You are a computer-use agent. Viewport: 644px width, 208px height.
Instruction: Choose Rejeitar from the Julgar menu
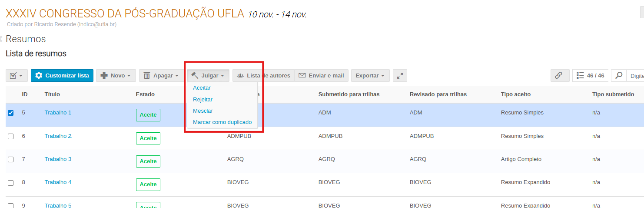[202, 100]
